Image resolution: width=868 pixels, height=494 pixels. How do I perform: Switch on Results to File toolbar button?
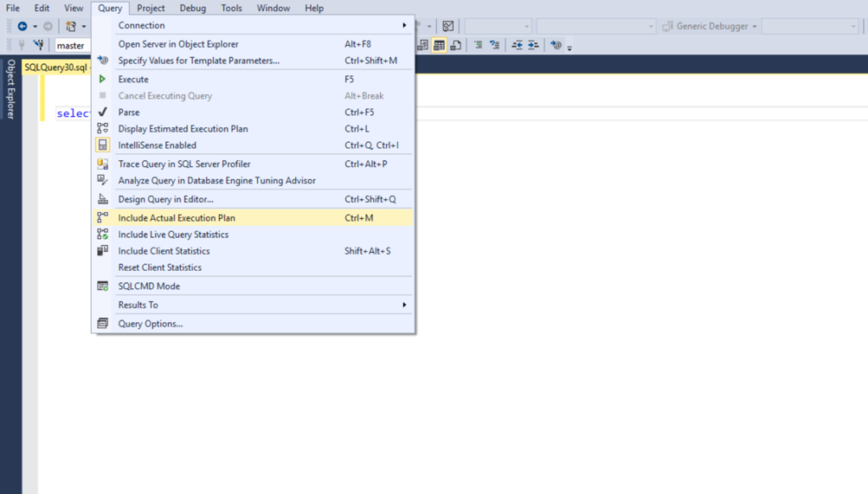point(456,45)
